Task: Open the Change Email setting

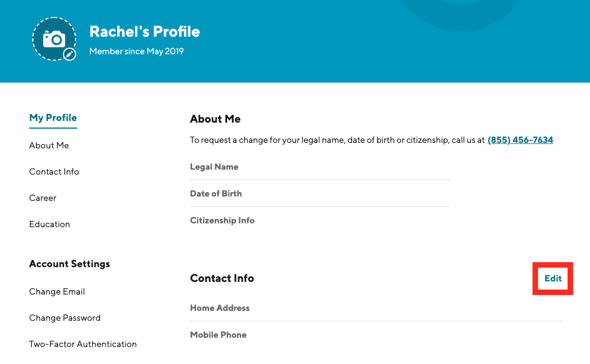Action: point(57,292)
